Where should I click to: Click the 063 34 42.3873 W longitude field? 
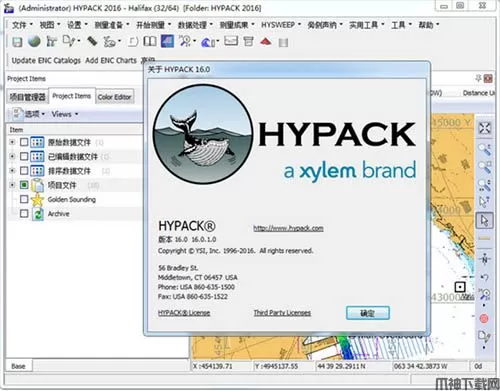pos(430,366)
